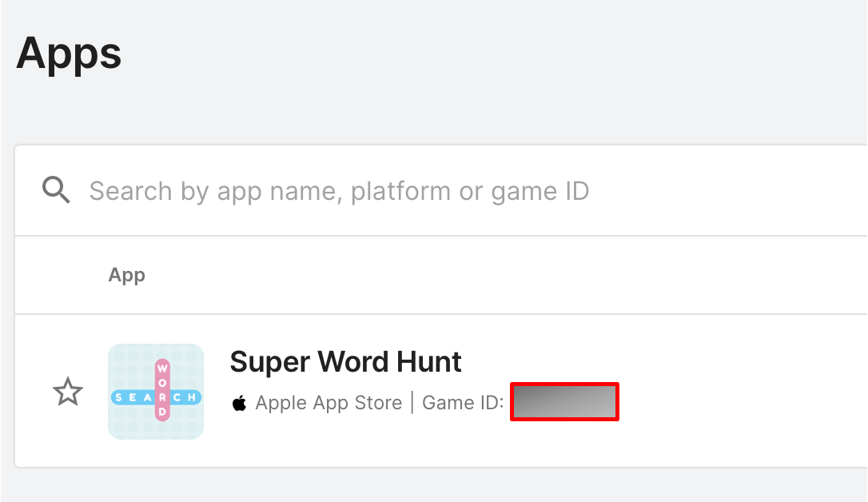Favorite Super Word Hunt with the star
This screenshot has height=502, width=868.
(67, 392)
